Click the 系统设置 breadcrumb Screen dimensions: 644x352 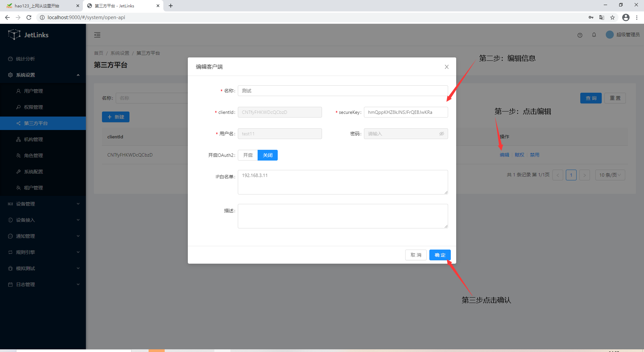pyautogui.click(x=120, y=53)
